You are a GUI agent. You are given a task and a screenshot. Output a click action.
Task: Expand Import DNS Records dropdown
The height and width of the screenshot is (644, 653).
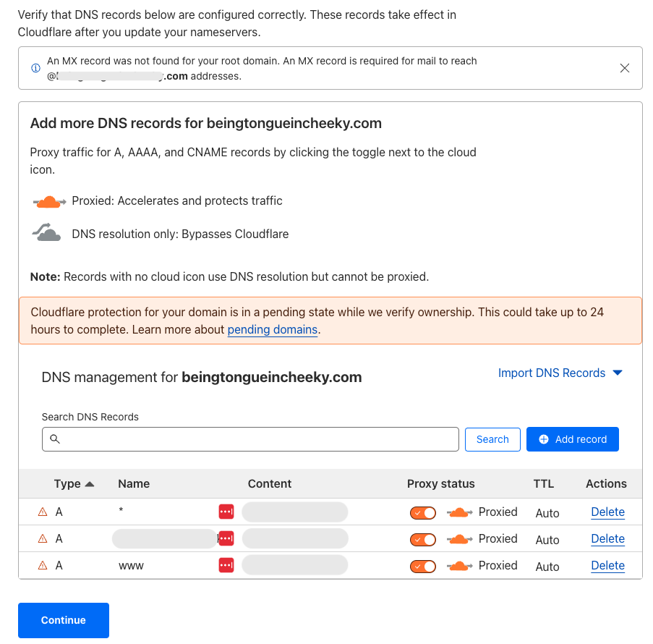point(560,373)
